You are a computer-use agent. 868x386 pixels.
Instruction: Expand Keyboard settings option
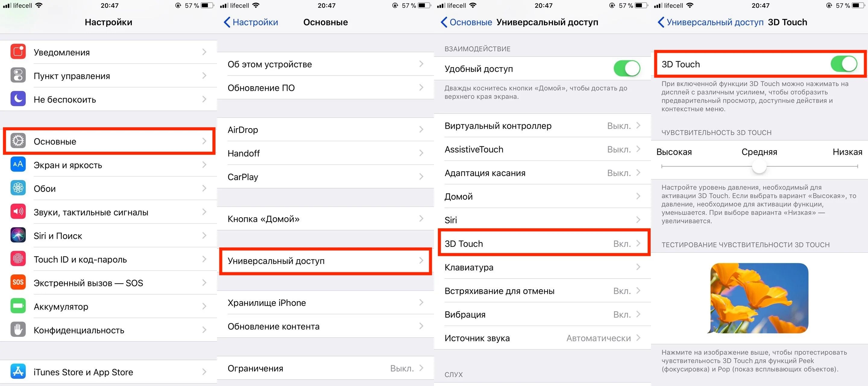543,268
